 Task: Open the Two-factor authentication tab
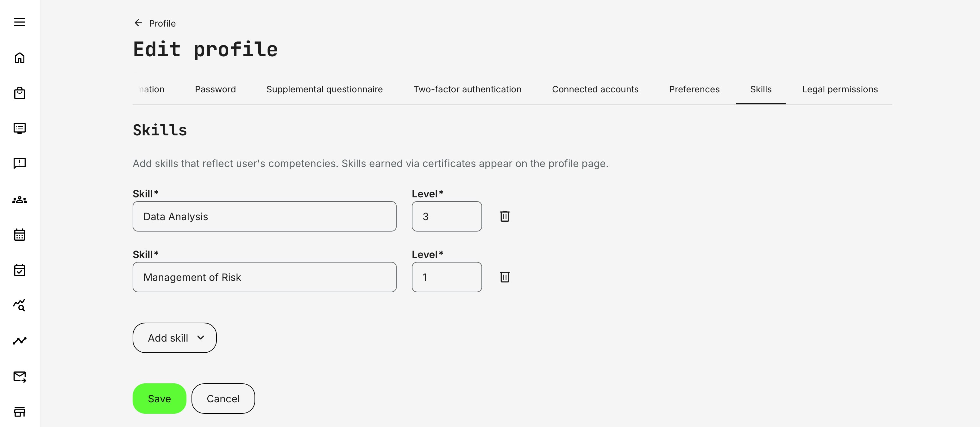467,89
